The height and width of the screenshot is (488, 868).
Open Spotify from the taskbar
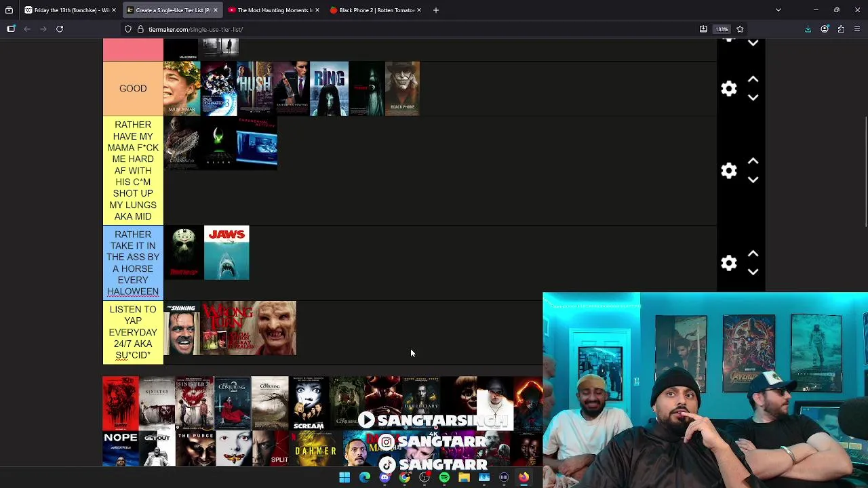click(x=444, y=478)
